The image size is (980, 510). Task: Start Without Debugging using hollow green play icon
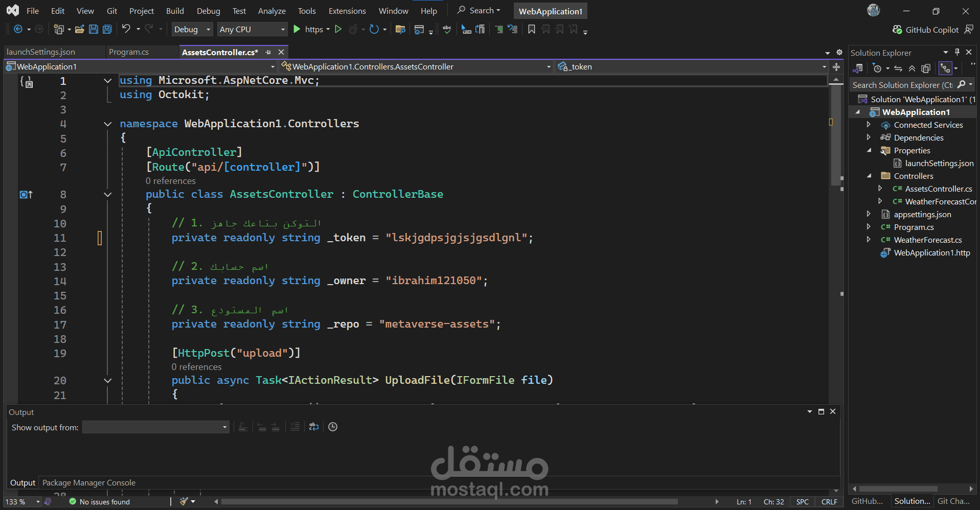(x=338, y=29)
